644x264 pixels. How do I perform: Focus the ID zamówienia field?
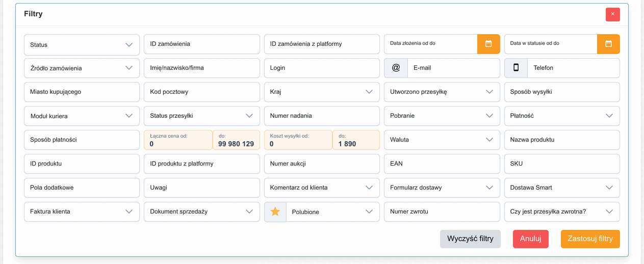[x=202, y=44]
